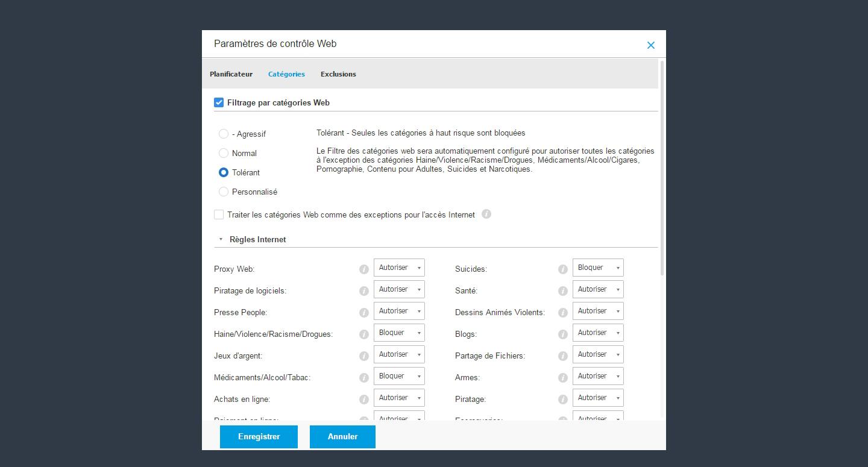Click info icon next to Jeux d'argent

pyautogui.click(x=363, y=356)
